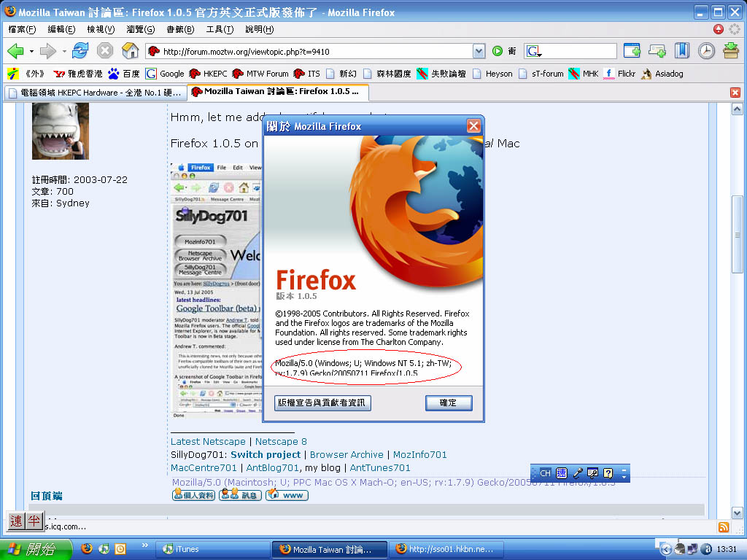The width and height of the screenshot is (747, 560).
Task: Open the Latest Netscape link
Action: coord(208,441)
